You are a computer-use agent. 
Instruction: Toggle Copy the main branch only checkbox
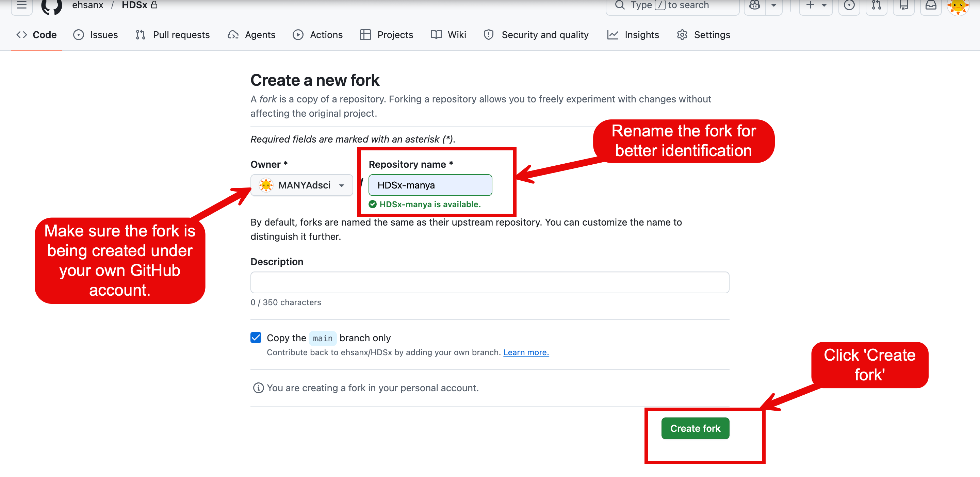click(x=256, y=338)
